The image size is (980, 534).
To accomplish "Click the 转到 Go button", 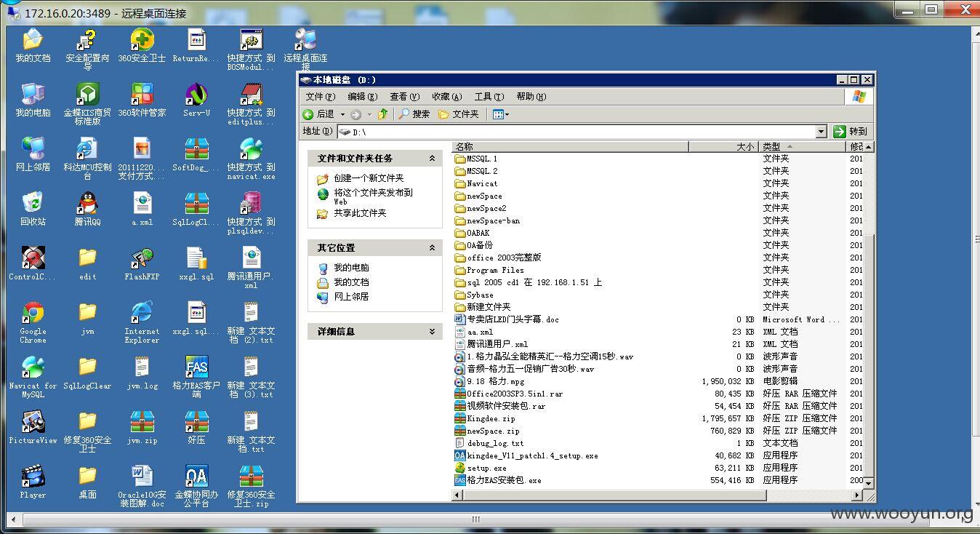I will 850,132.
